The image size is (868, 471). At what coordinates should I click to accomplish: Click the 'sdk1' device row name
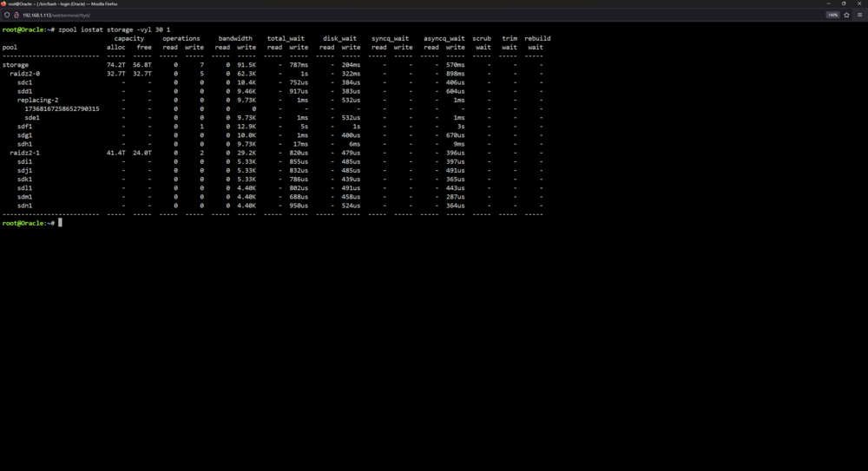25,180
